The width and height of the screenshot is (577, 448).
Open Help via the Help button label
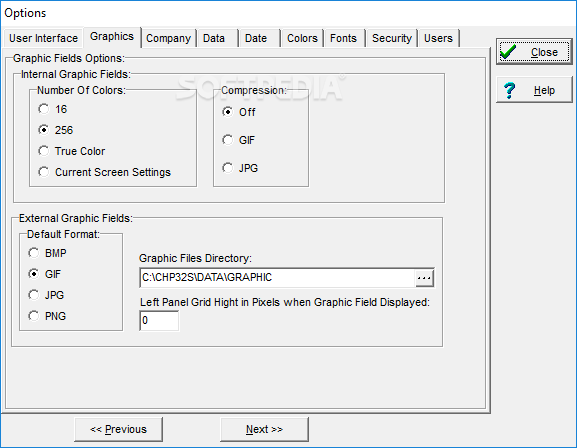point(544,90)
